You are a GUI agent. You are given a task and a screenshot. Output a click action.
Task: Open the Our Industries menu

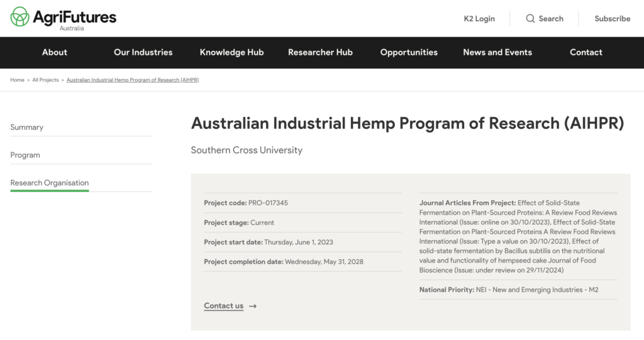(143, 52)
